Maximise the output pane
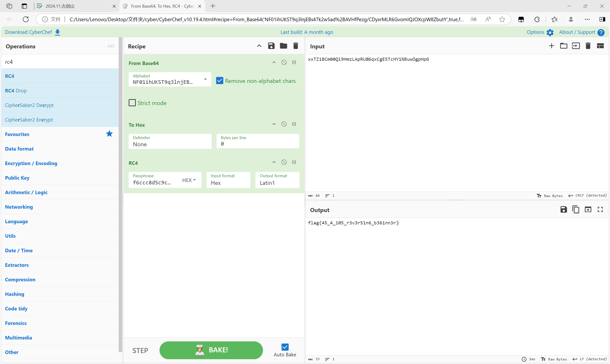The width and height of the screenshot is (610, 364). tap(600, 209)
